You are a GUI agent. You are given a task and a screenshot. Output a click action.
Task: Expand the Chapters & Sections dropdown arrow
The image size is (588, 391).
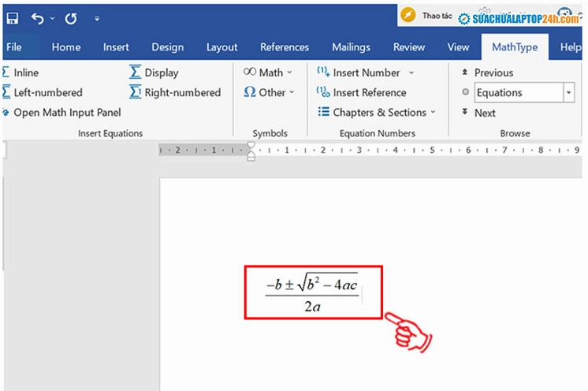[x=434, y=112]
